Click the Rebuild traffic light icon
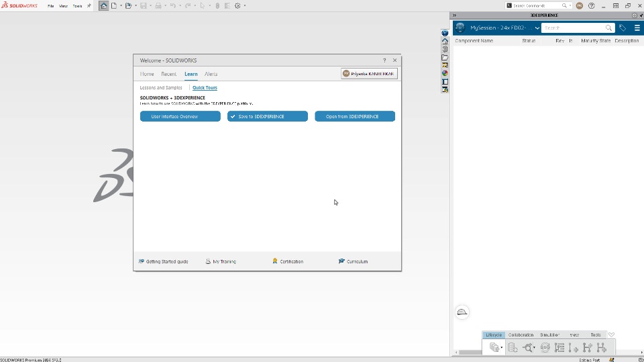644x362 pixels. pyautogui.click(x=217, y=6)
